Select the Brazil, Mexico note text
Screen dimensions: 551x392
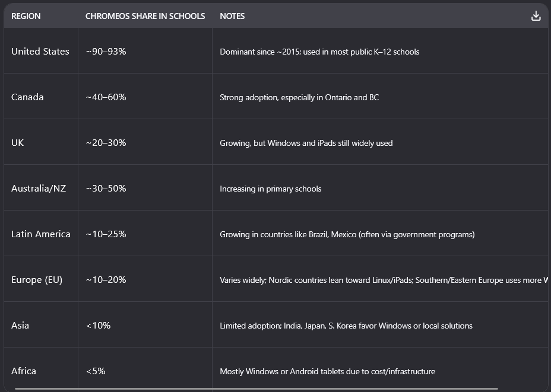(x=347, y=234)
